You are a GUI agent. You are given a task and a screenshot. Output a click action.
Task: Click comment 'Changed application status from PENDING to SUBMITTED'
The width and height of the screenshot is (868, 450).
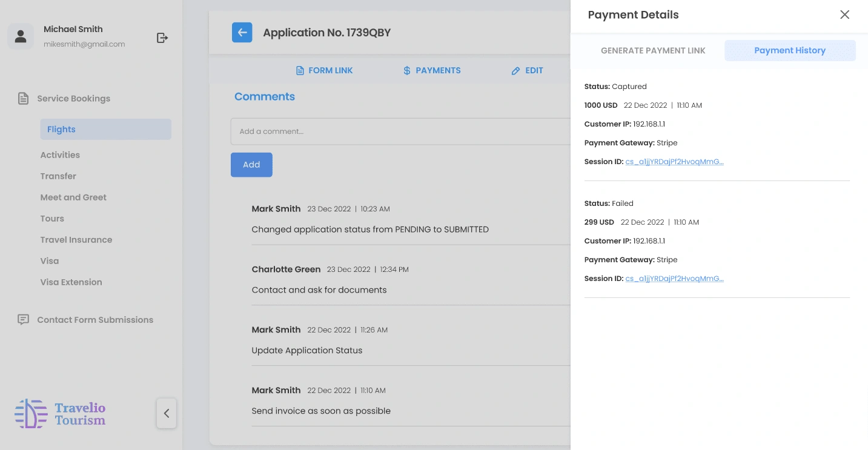(x=370, y=230)
